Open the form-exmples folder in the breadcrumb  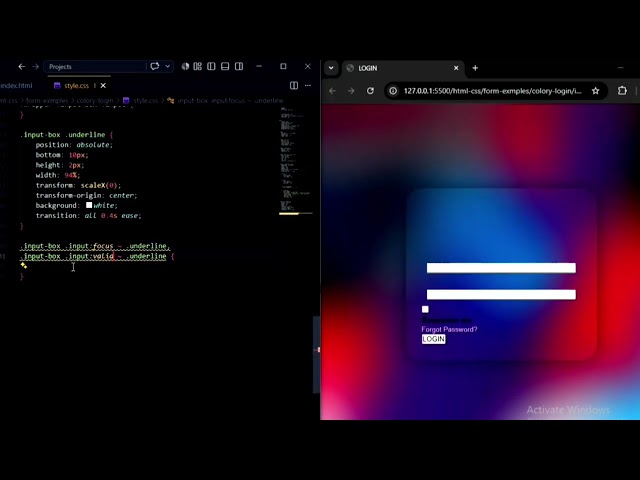coord(47,100)
